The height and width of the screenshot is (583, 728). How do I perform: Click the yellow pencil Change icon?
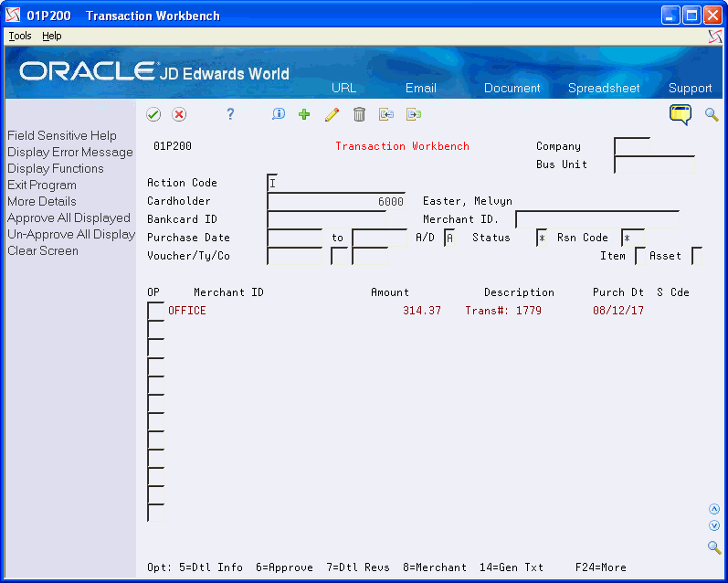coord(332,114)
